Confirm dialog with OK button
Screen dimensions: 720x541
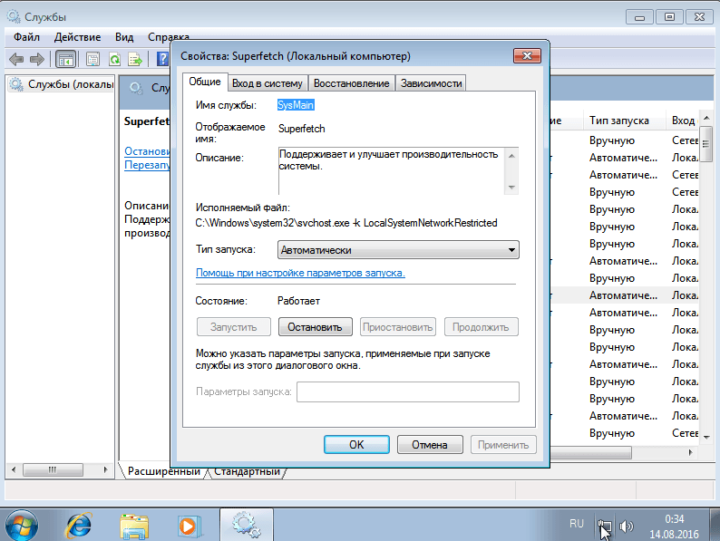pyautogui.click(x=356, y=445)
